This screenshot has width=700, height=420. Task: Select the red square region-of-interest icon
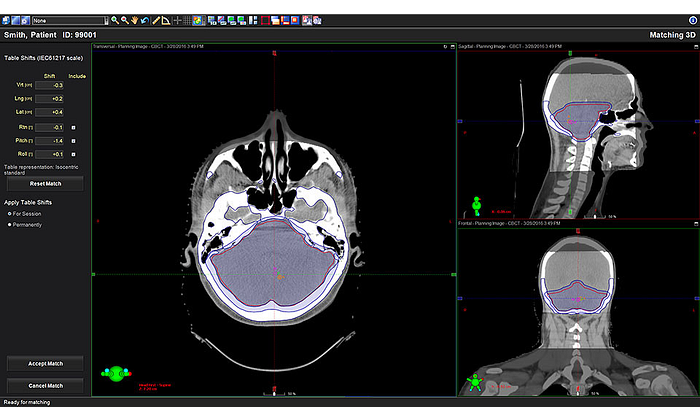pos(265,21)
